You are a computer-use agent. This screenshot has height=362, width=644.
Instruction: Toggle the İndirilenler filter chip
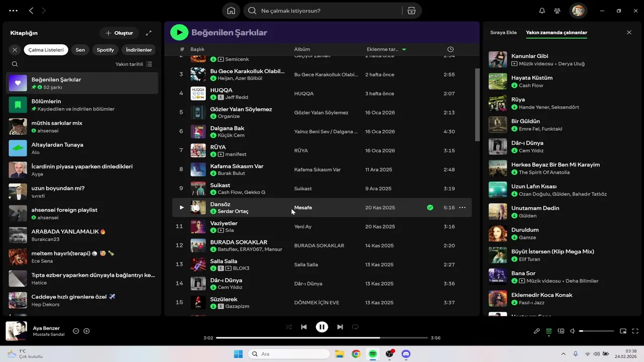point(139,50)
